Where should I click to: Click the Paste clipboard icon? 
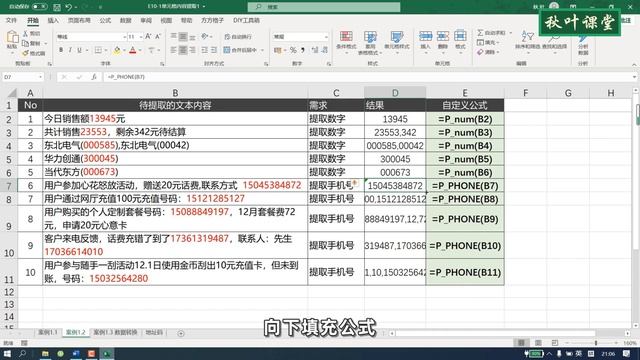12,38
